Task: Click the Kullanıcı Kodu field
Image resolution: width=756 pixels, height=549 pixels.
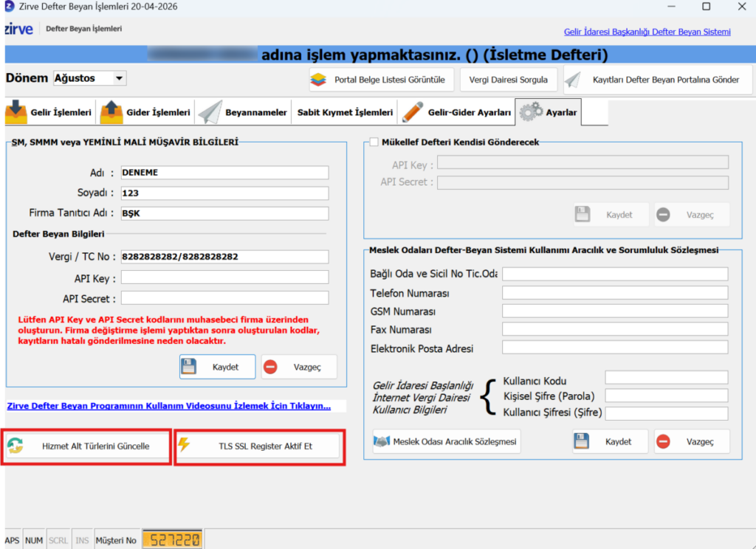Action: point(667,378)
